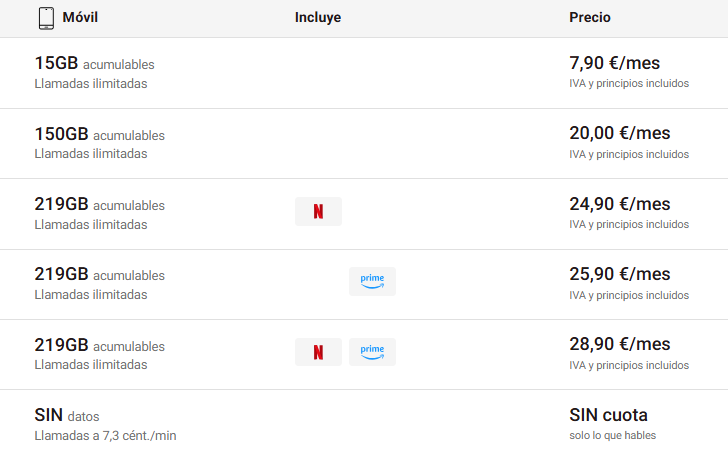Click 'solo lo que hables' text
The width and height of the screenshot is (728, 457).
click(x=612, y=435)
